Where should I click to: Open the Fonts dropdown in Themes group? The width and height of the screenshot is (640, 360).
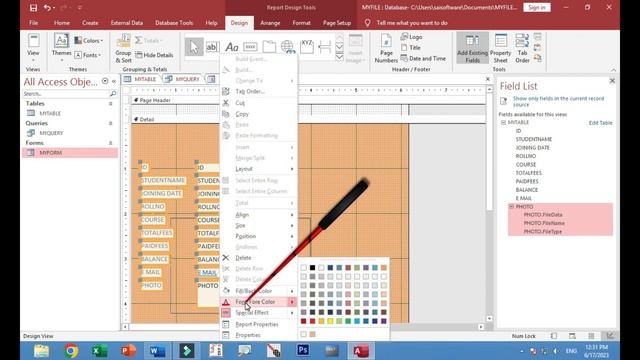[88, 55]
